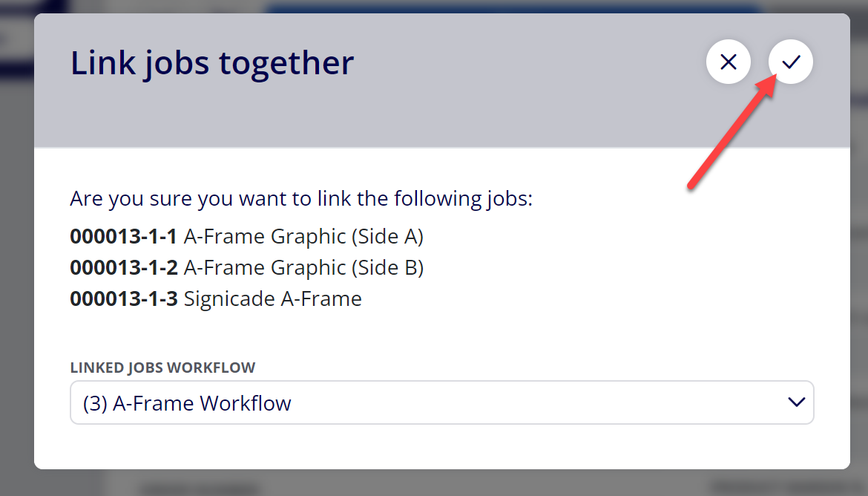
Task: Click the "Link jobs together" dialog title
Action: tap(212, 62)
